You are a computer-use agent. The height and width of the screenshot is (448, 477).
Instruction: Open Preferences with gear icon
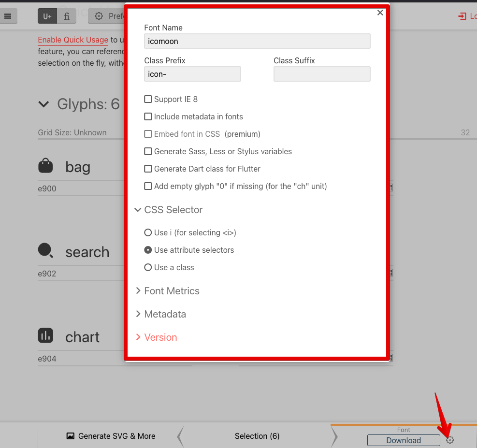(x=106, y=16)
